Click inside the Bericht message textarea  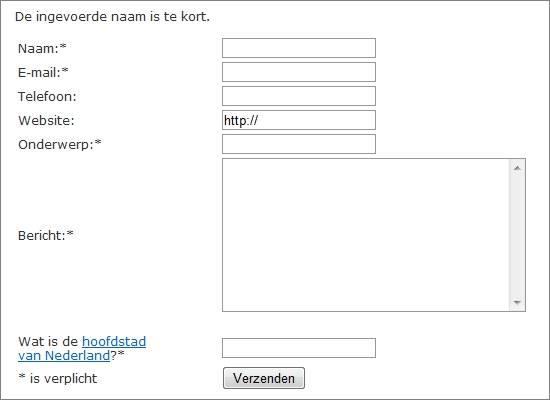click(366, 235)
